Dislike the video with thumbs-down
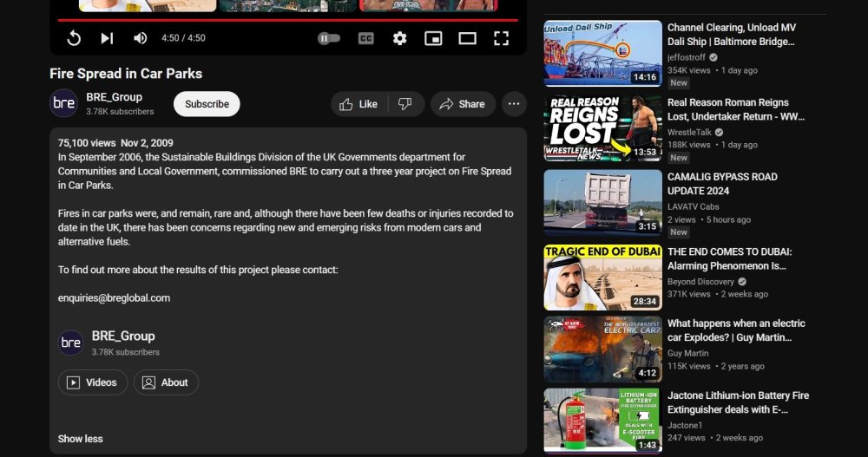 (405, 104)
